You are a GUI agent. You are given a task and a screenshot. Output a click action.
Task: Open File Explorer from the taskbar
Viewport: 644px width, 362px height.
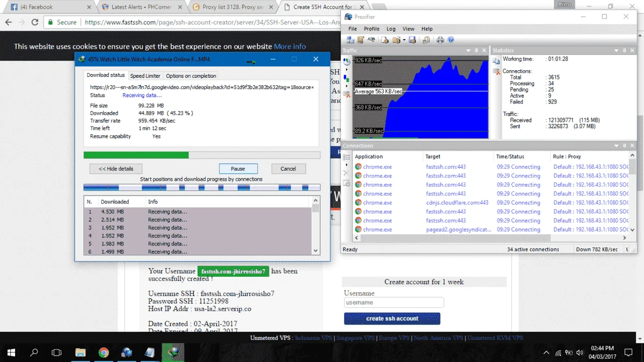80,352
